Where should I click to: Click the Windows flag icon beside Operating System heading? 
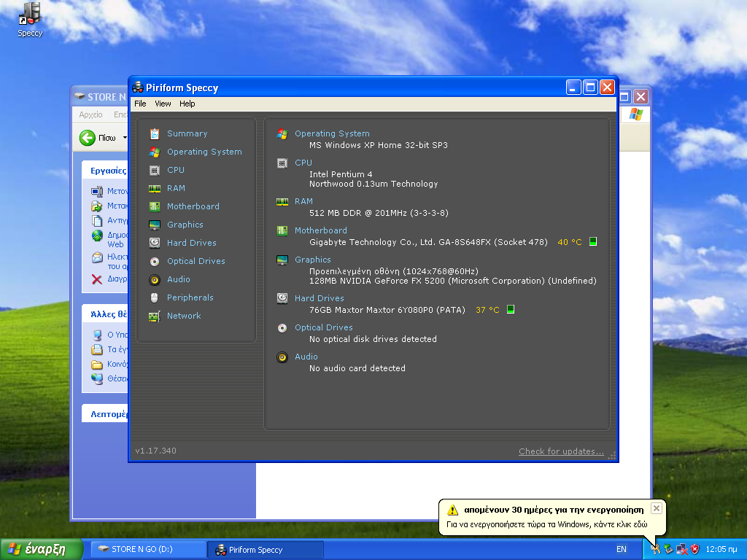click(282, 134)
